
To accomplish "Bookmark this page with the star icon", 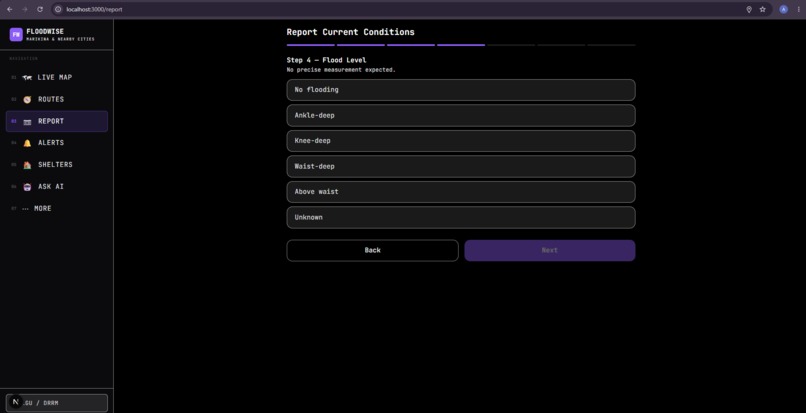I will pyautogui.click(x=763, y=9).
